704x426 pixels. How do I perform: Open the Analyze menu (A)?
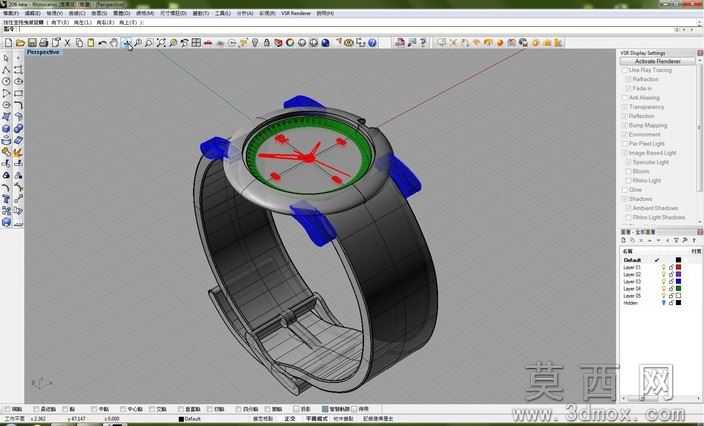(245, 13)
